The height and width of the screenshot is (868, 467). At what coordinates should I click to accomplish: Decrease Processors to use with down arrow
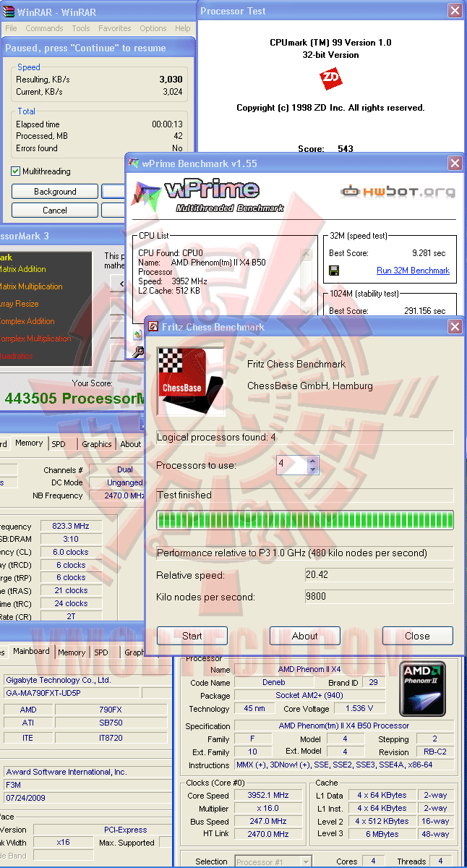pyautogui.click(x=312, y=469)
